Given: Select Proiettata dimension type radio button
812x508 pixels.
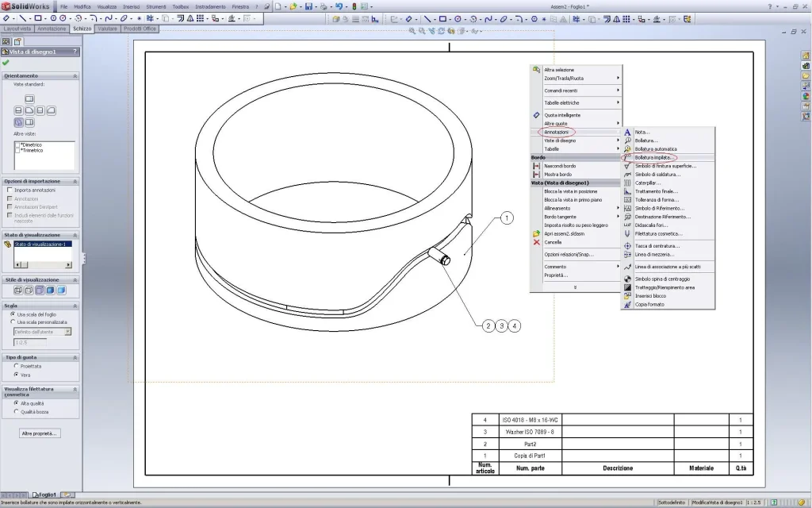Looking at the screenshot, I should [x=16, y=366].
